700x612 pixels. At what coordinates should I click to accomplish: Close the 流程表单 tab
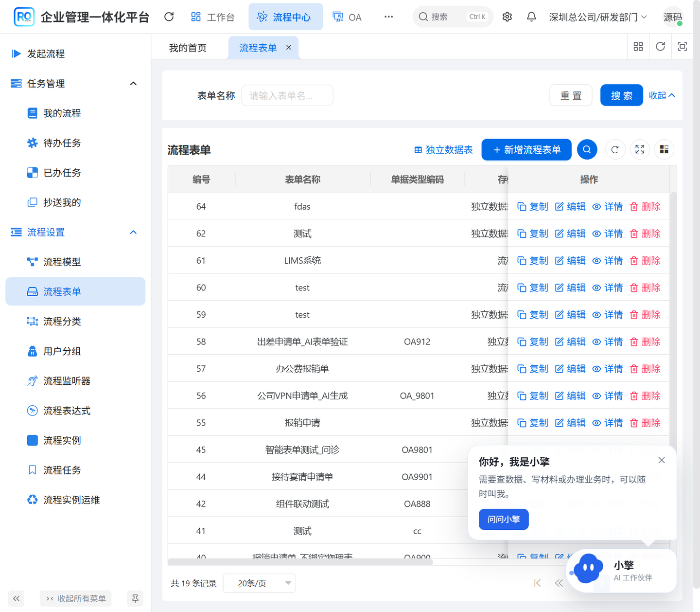[289, 47]
